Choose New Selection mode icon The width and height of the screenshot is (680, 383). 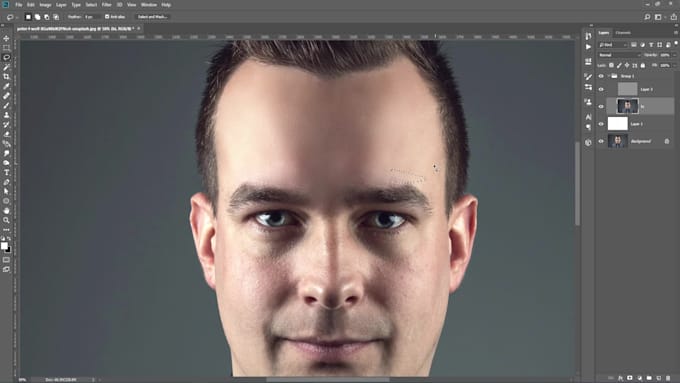coord(28,17)
